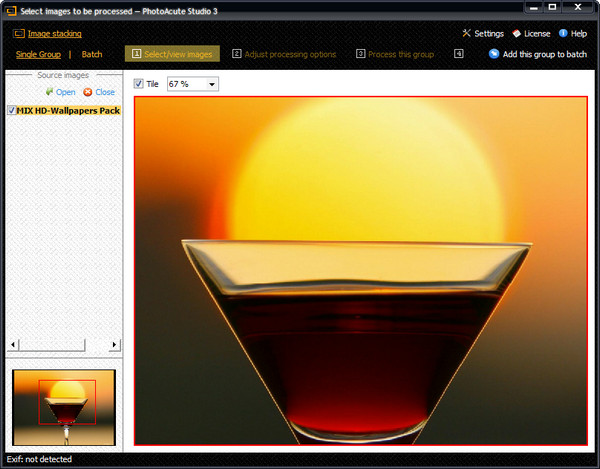Switch to the Batch tab
Viewport: 600px width, 469px height.
(92, 54)
